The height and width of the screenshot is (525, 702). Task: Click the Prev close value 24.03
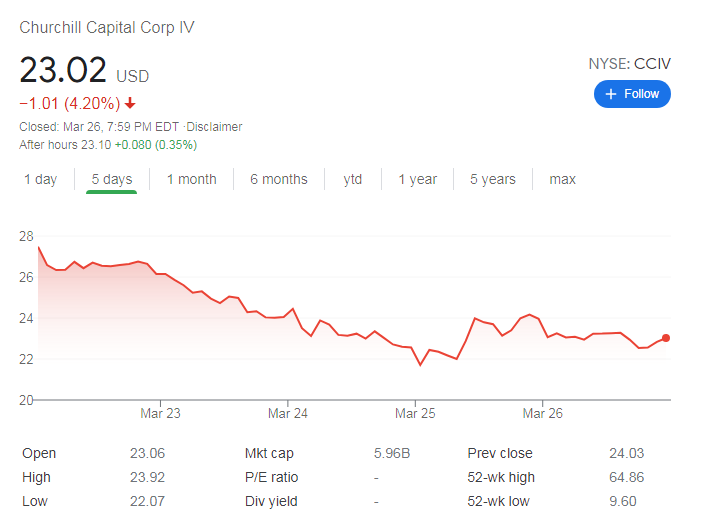point(626,453)
